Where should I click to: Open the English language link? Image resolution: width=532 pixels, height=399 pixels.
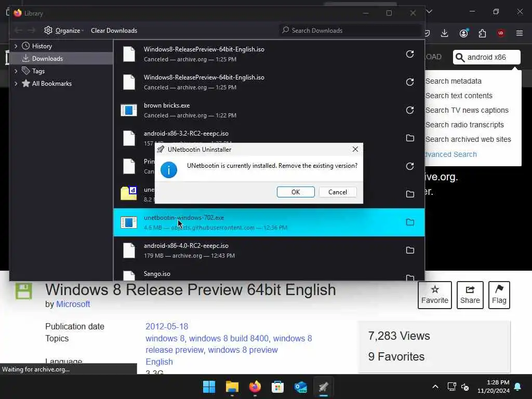coord(159,362)
